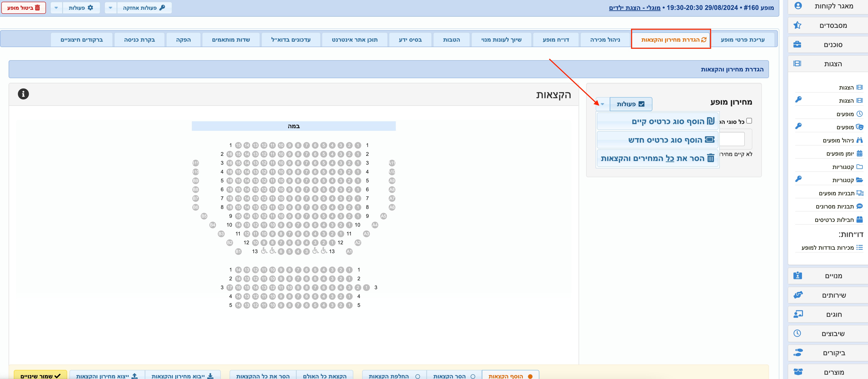Screen dimensions: 868x379
Task: Click the star icon beside מסבסדים
Action: (797, 25)
